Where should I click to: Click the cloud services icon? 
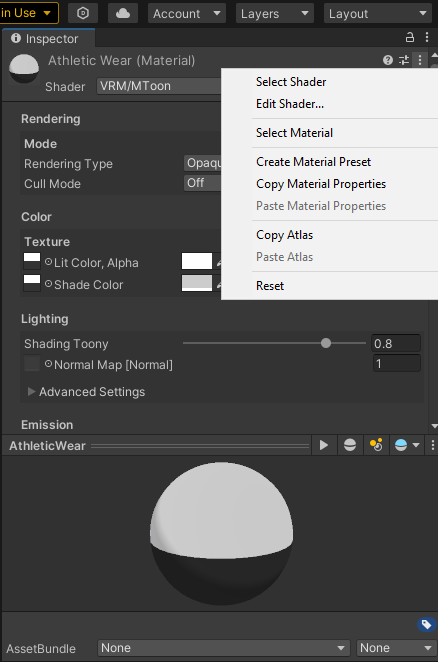pyautogui.click(x=123, y=13)
